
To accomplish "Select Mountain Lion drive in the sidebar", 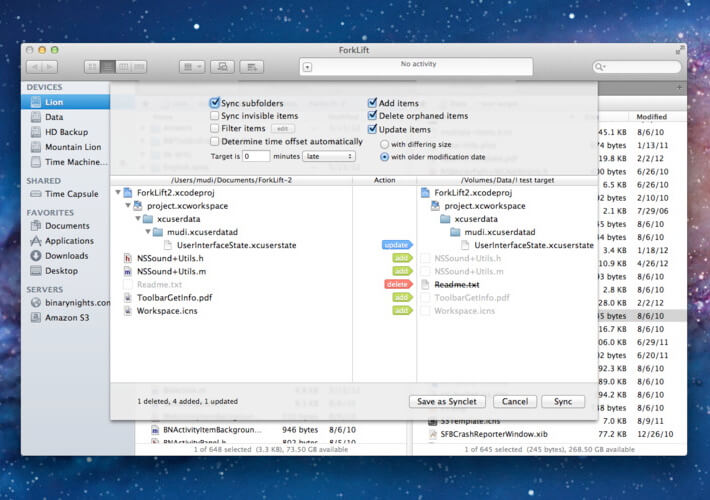I will pyautogui.click(x=65, y=147).
